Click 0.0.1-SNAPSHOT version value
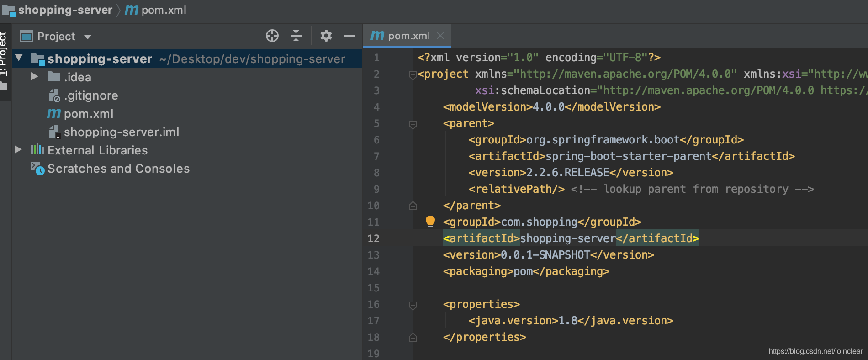Viewport: 868px width, 360px height. point(545,255)
